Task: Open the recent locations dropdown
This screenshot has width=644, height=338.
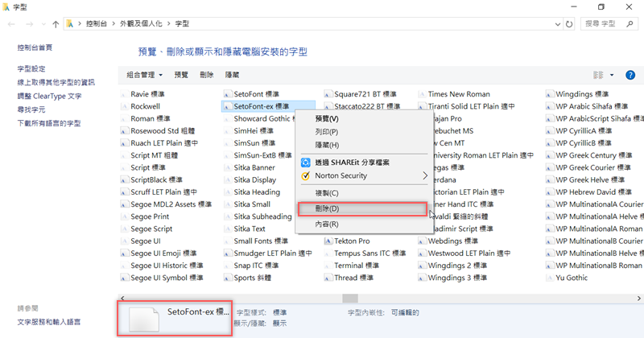Action: click(43, 24)
